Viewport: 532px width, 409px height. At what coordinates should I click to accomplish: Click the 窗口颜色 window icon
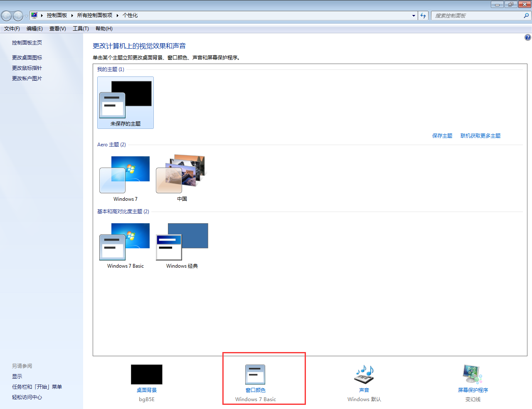click(255, 375)
